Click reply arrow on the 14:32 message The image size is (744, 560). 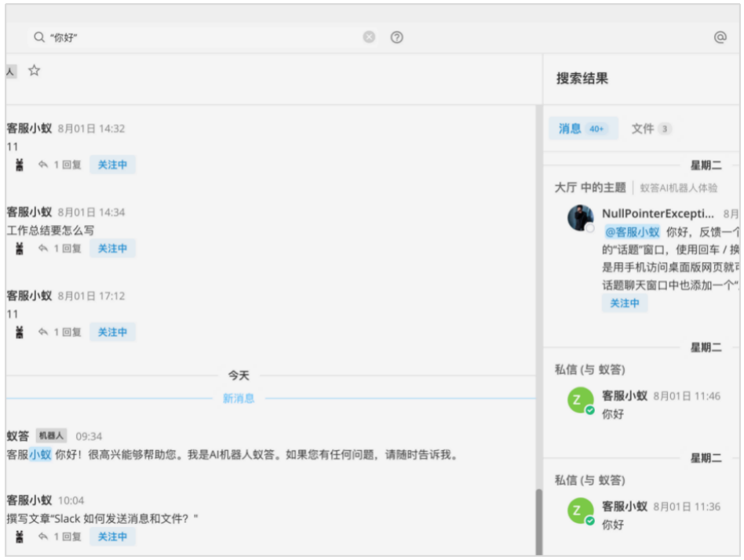tap(43, 165)
